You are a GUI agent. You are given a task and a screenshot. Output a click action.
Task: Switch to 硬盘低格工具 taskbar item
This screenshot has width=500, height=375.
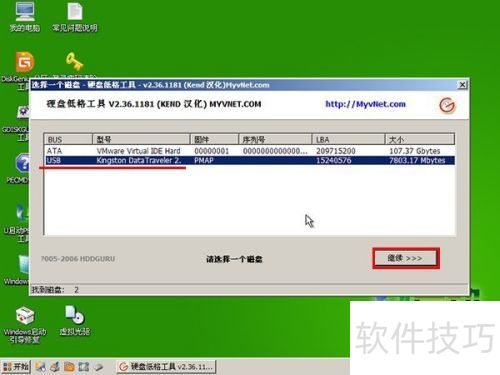[166, 367]
